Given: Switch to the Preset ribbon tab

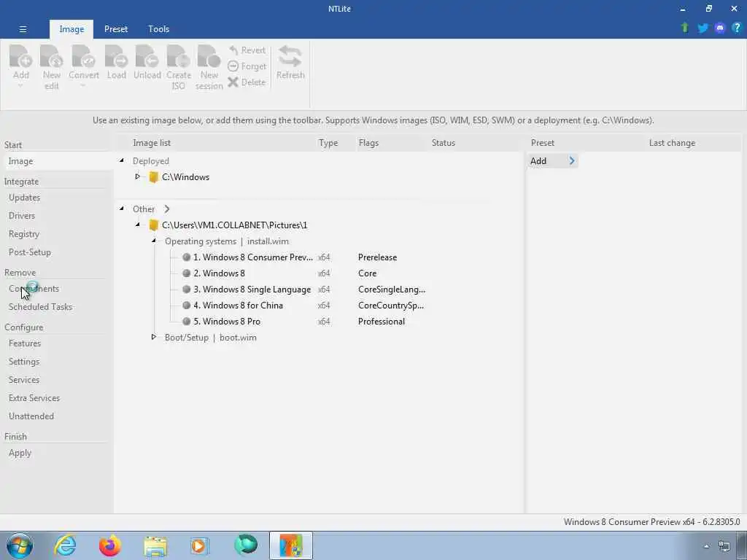Looking at the screenshot, I should 116,29.
